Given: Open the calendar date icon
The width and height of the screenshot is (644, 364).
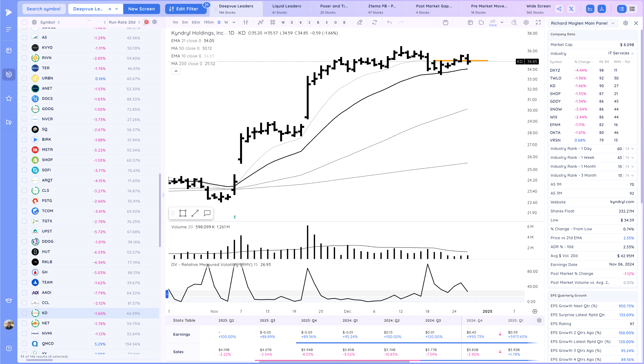Looking at the screenshot, I should point(445,23).
